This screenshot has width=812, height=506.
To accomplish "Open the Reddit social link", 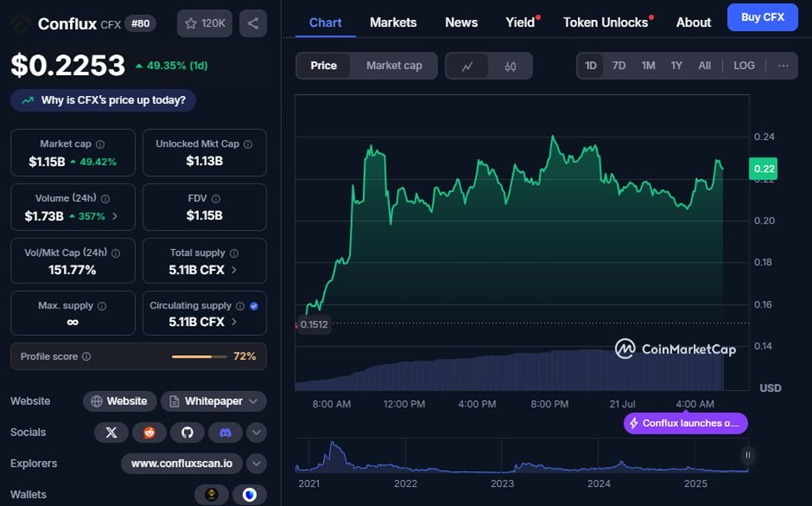I will tap(150, 433).
